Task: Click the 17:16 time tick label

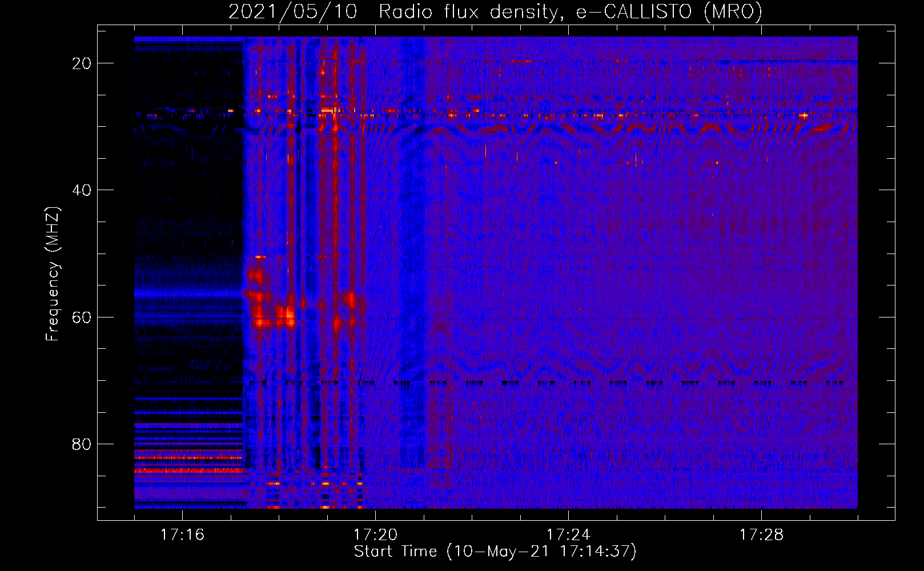Action: [x=182, y=535]
